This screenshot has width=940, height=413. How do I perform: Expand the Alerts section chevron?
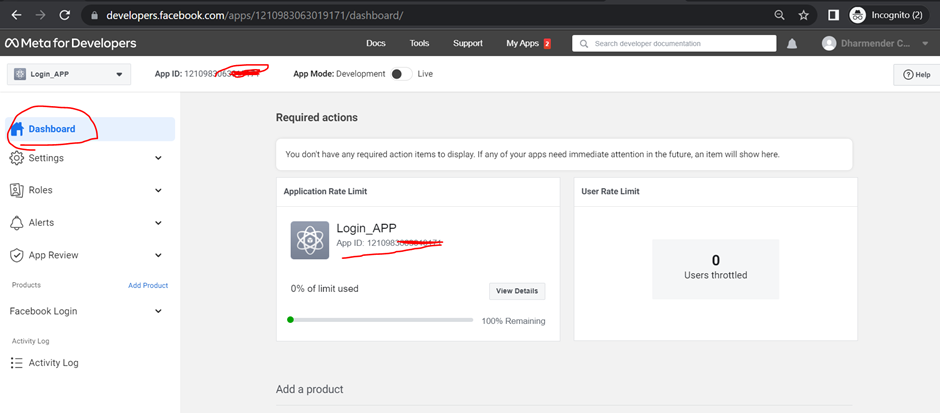(x=158, y=223)
